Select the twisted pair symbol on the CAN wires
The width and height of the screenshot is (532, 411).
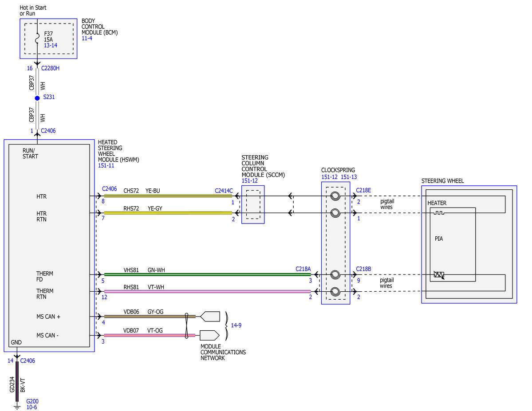click(x=186, y=326)
